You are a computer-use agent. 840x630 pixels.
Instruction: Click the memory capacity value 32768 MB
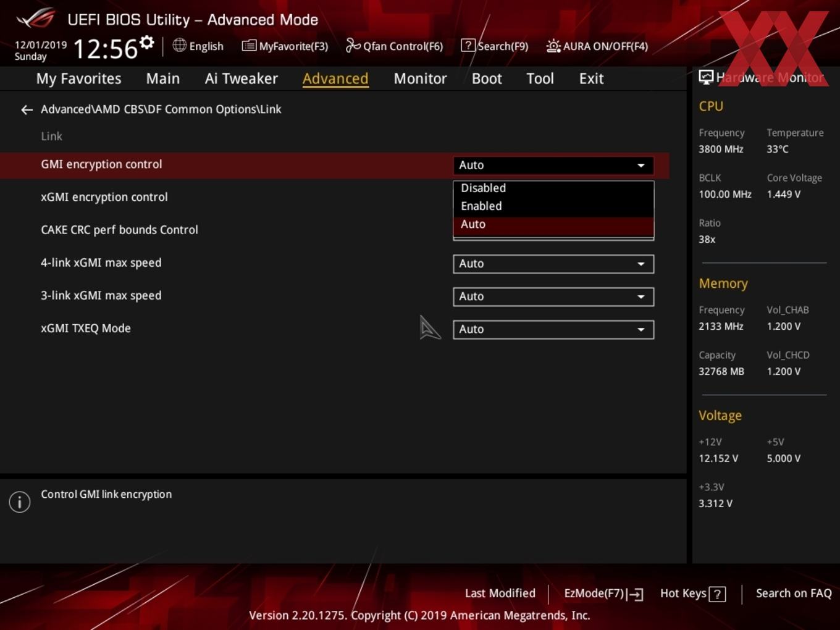721,371
